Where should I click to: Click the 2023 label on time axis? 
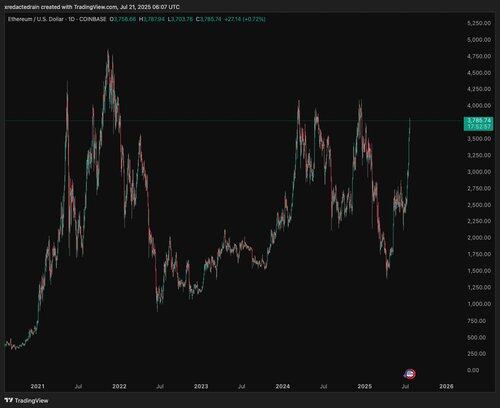coord(201,386)
